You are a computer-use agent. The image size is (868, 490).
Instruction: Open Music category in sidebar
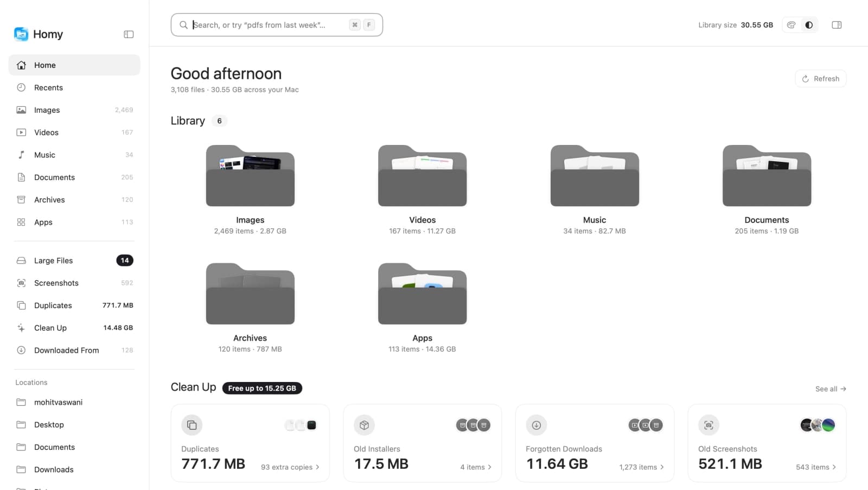point(74,155)
